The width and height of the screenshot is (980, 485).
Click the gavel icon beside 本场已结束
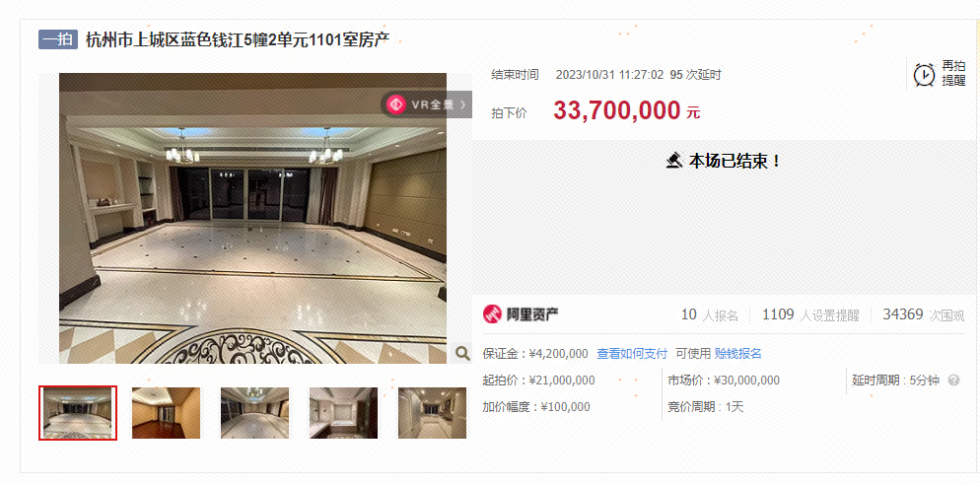click(674, 162)
